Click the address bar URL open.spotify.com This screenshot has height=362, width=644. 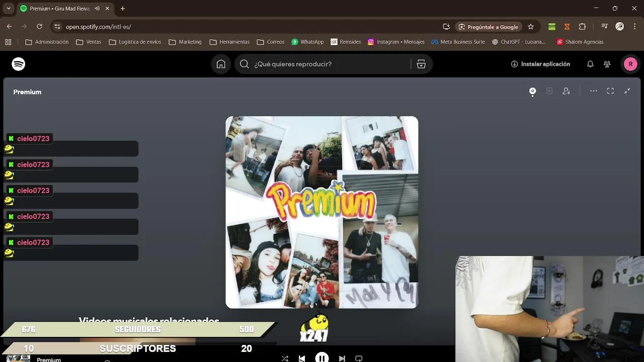point(98,27)
